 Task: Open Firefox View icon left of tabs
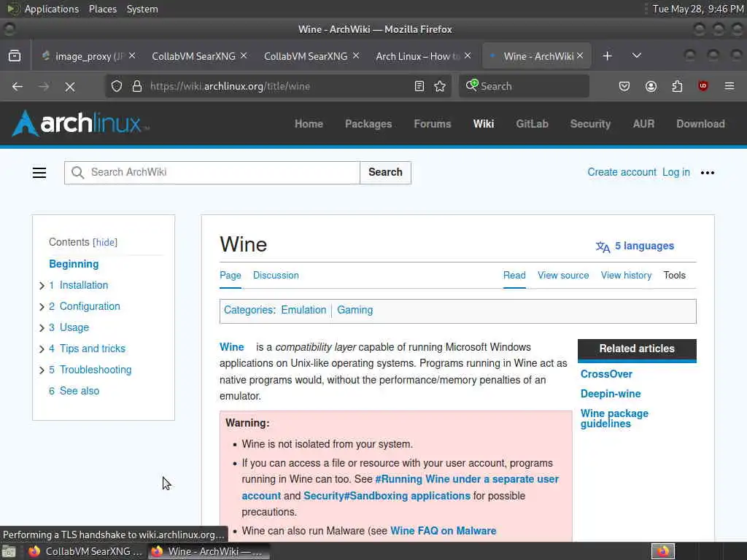pos(15,56)
